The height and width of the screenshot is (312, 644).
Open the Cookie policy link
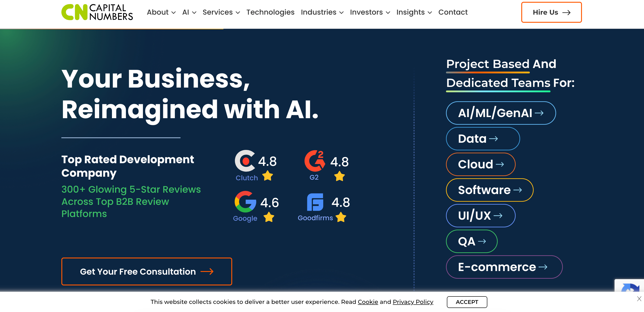click(368, 302)
